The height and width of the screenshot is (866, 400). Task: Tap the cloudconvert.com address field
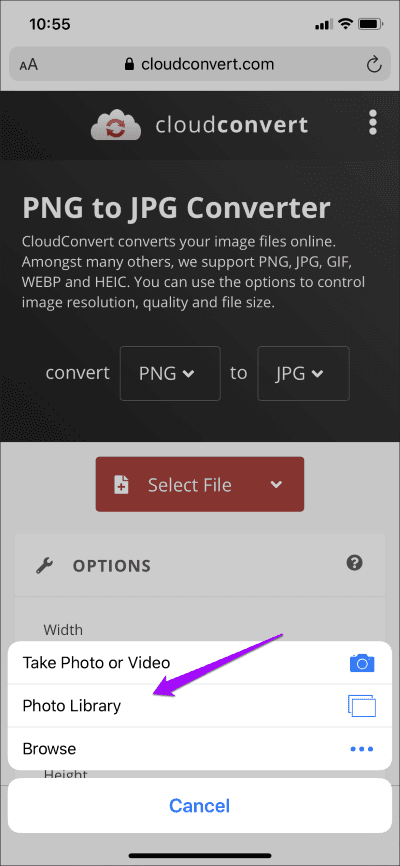200,65
